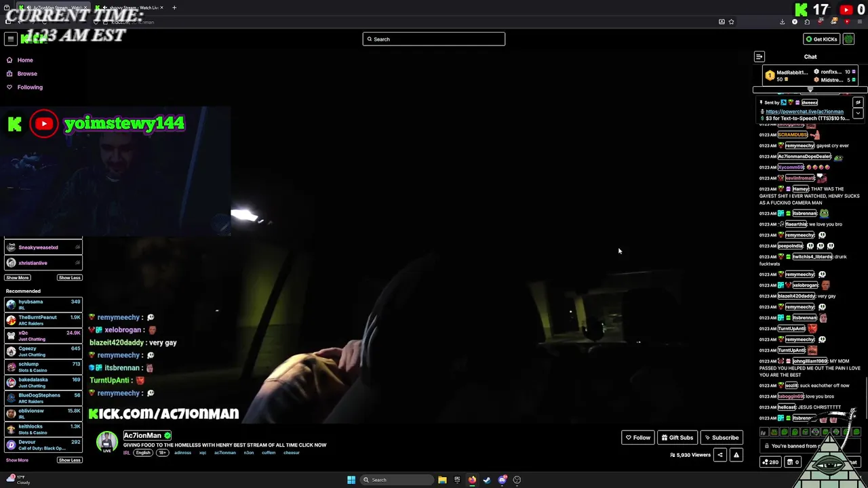The height and width of the screenshot is (488, 868).
Task: Click the English language tag
Action: pos(143,453)
